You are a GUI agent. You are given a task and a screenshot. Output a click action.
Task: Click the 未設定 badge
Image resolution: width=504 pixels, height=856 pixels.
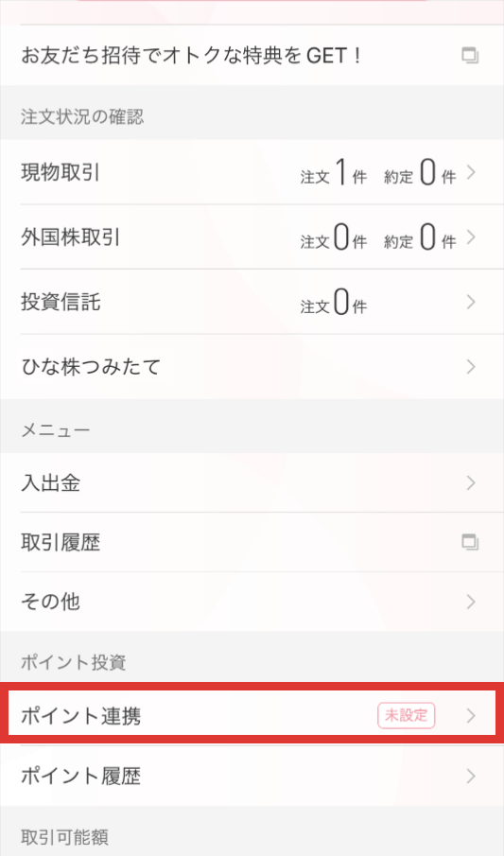coord(406,716)
